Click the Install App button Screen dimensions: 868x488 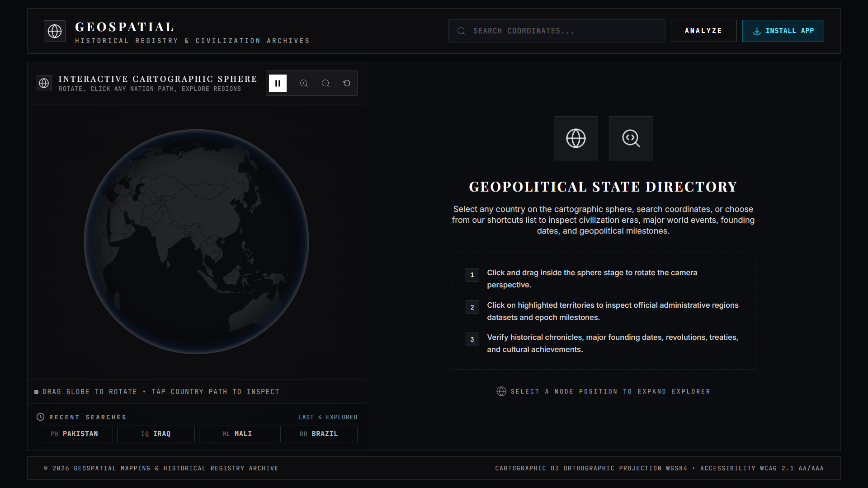pos(783,31)
